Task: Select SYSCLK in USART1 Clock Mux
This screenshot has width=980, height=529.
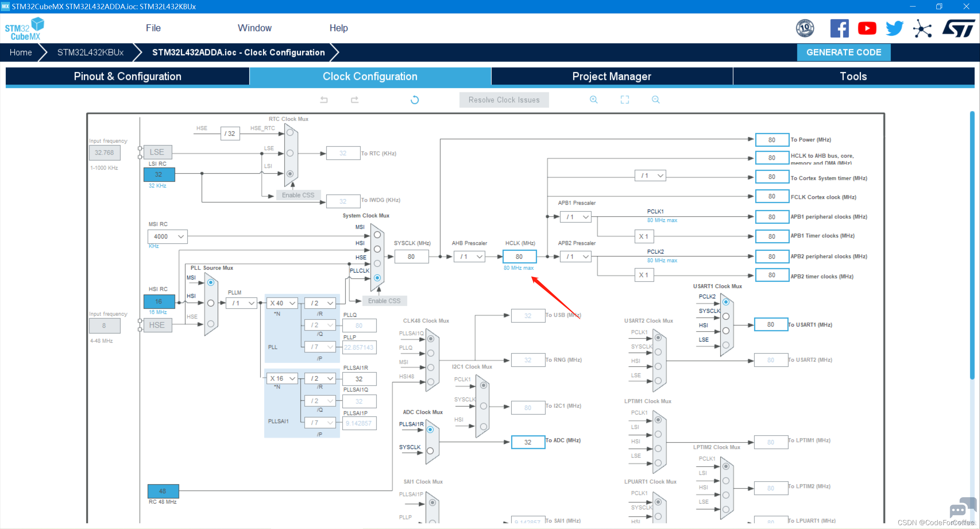Action: pyautogui.click(x=726, y=316)
